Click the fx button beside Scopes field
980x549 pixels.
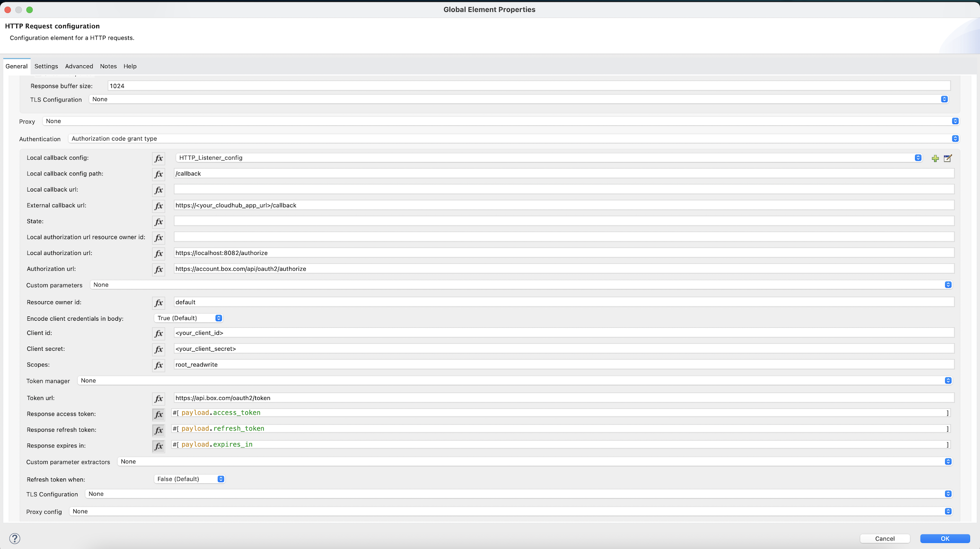pyautogui.click(x=159, y=365)
